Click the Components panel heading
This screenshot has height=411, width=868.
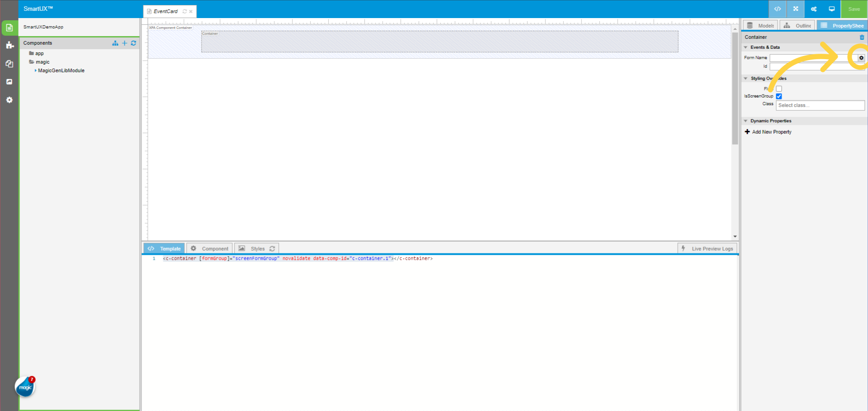(38, 43)
